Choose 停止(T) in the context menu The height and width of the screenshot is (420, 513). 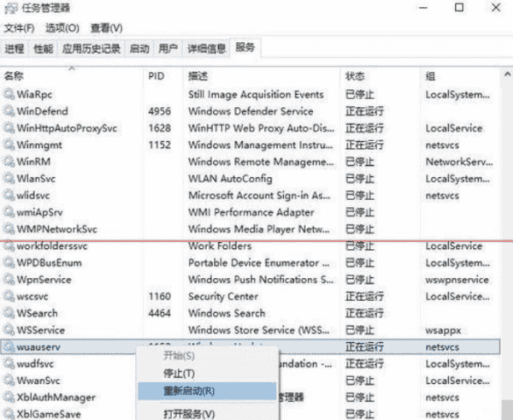(x=180, y=373)
